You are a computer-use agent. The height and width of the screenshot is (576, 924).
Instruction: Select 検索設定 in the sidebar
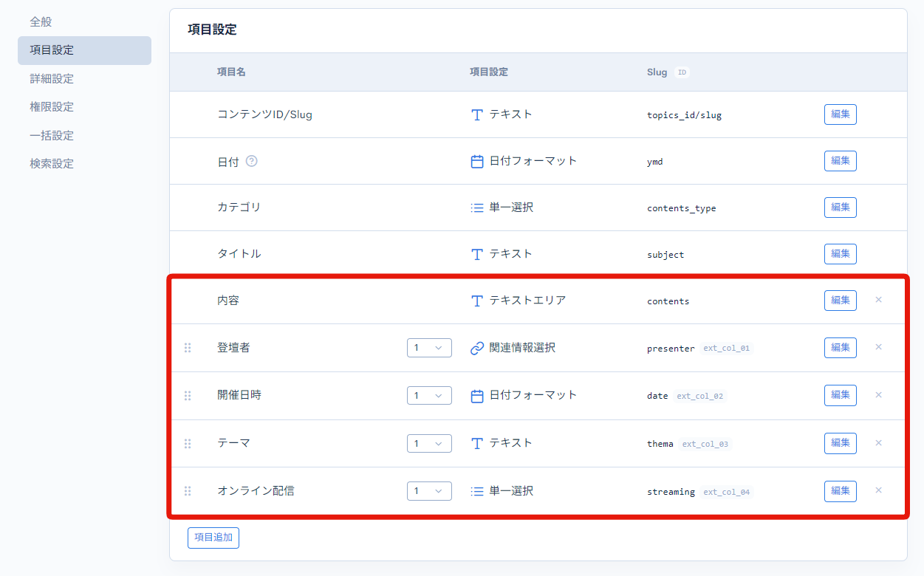click(x=52, y=164)
